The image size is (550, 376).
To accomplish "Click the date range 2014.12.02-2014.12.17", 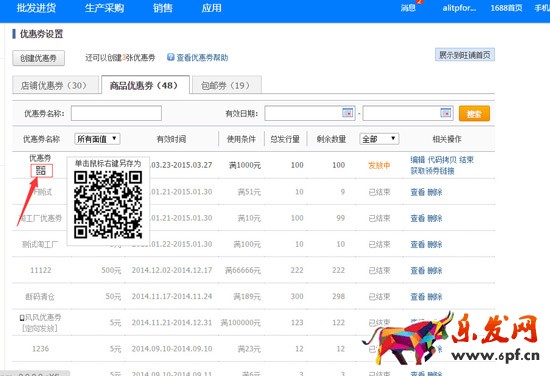I will click(x=172, y=270).
